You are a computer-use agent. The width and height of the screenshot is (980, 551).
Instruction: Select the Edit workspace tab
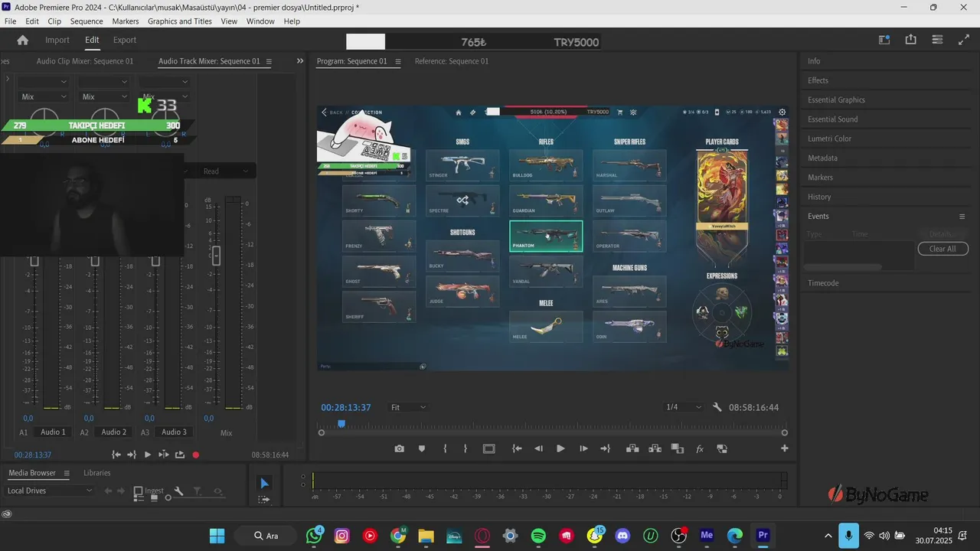92,41
